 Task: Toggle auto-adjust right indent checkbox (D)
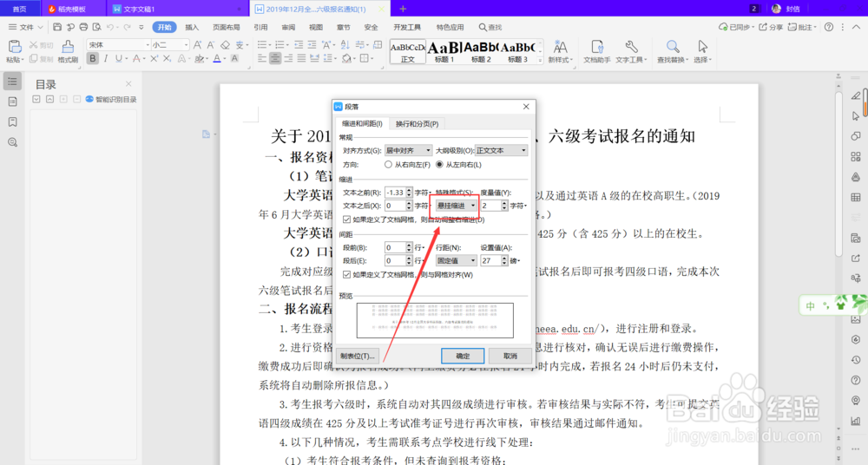pos(346,219)
